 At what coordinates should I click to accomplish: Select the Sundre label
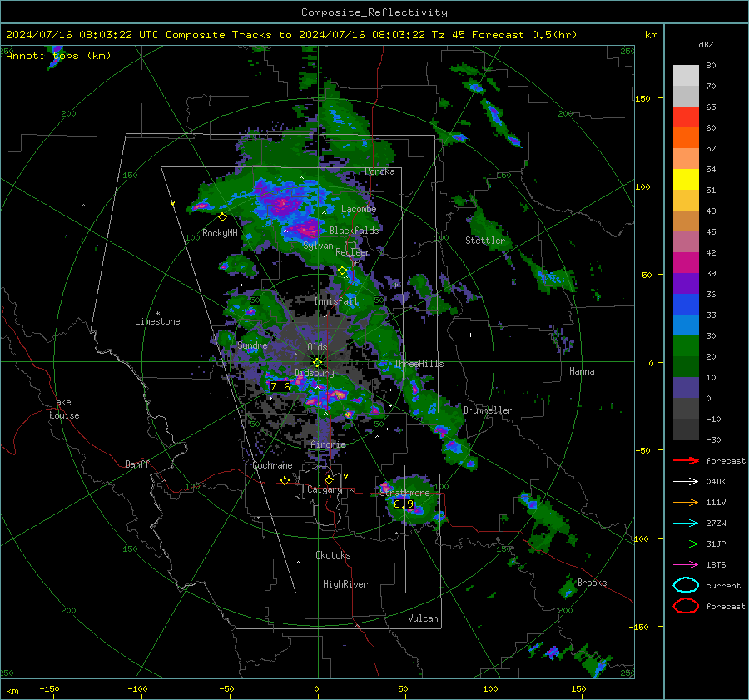tap(252, 345)
